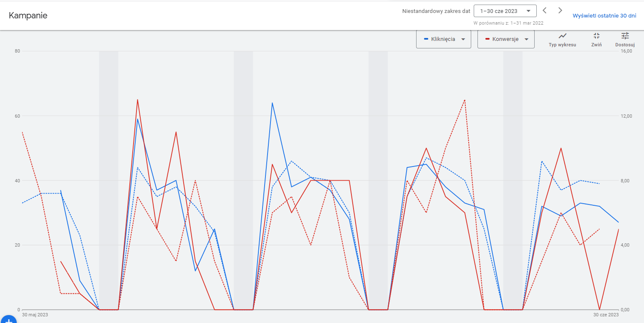Click the Wyświetl ostatnie 30 dni link
Screen dimensions: 644x323
604,15
